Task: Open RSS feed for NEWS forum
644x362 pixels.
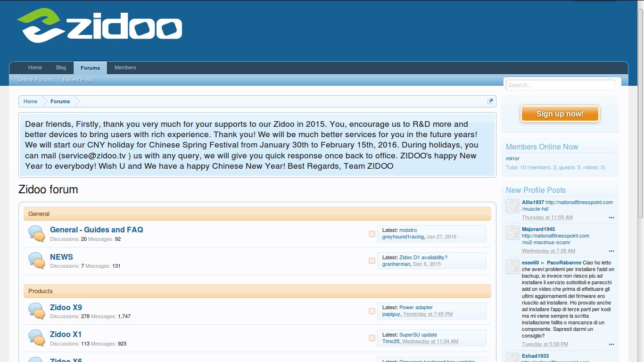Action: tap(372, 261)
